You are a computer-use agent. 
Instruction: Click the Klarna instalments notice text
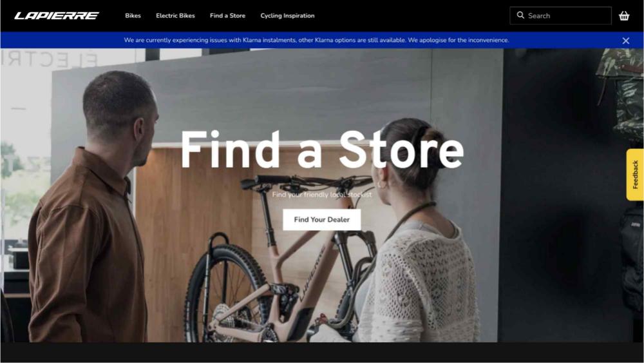click(x=316, y=40)
